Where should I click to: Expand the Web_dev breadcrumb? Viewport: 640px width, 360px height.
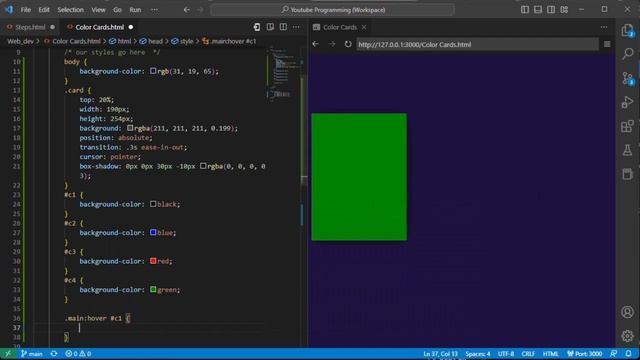(x=20, y=41)
